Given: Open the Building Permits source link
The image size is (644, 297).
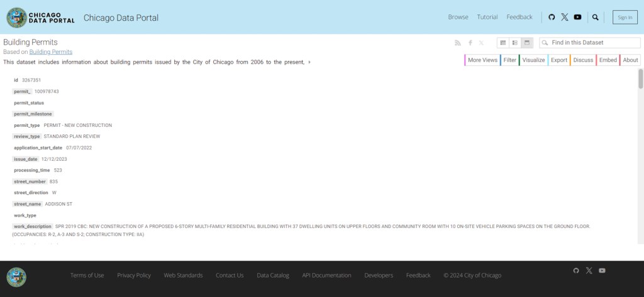Looking at the screenshot, I should point(51,51).
